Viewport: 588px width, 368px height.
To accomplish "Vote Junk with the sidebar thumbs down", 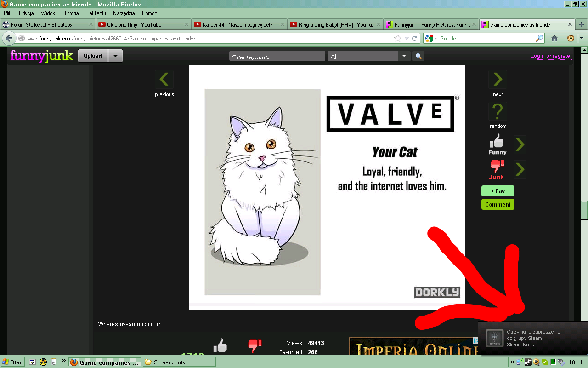I will 497,170.
